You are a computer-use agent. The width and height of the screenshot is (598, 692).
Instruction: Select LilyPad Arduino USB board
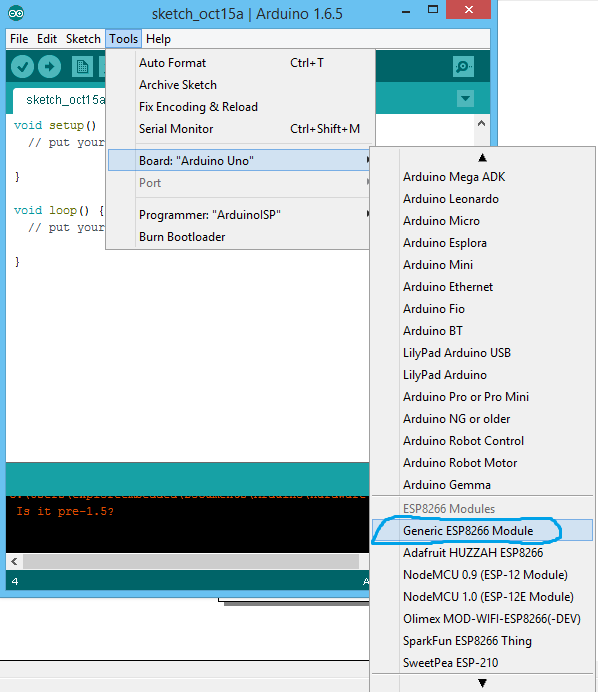482,353
